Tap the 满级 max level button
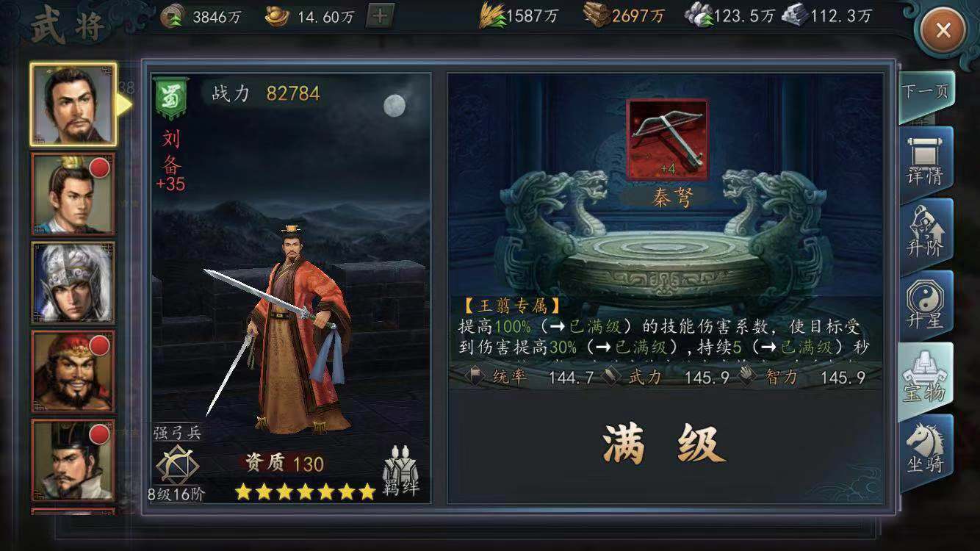 (x=665, y=444)
